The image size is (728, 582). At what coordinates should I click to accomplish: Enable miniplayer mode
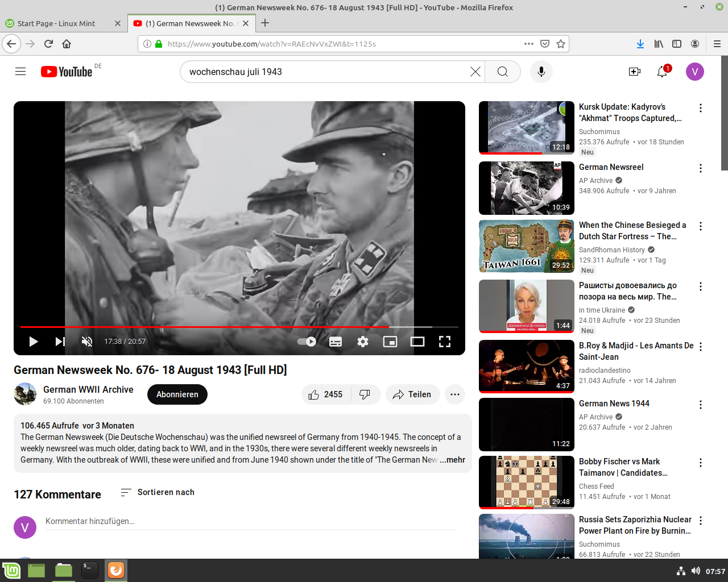[390, 342]
